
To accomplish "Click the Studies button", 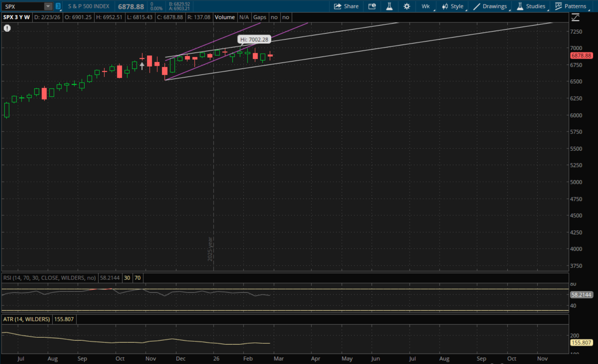I will click(531, 6).
